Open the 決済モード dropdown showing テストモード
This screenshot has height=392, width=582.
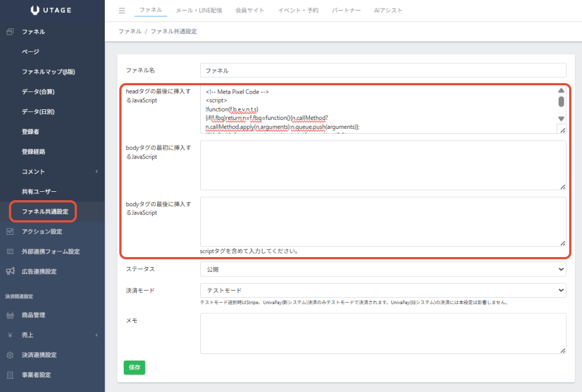[x=382, y=291]
